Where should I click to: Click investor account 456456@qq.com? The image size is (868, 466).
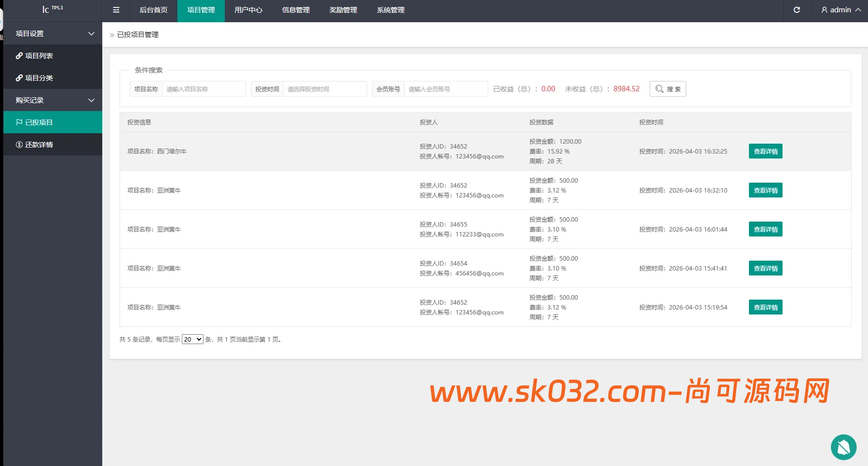(x=480, y=273)
